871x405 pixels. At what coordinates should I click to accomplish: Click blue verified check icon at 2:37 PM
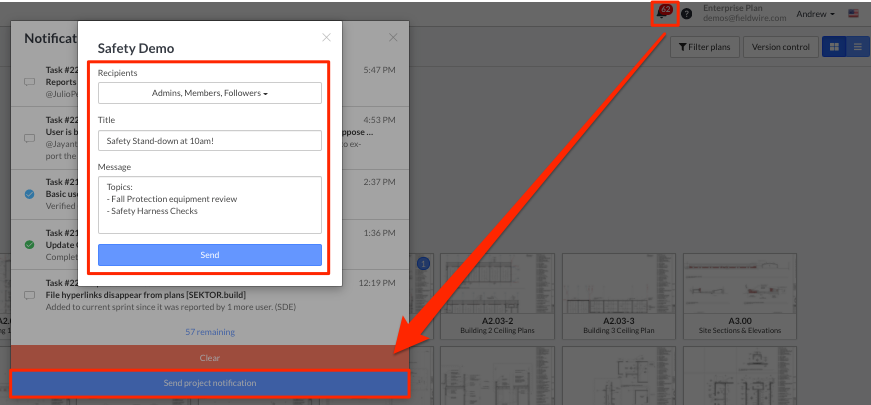[x=29, y=194]
